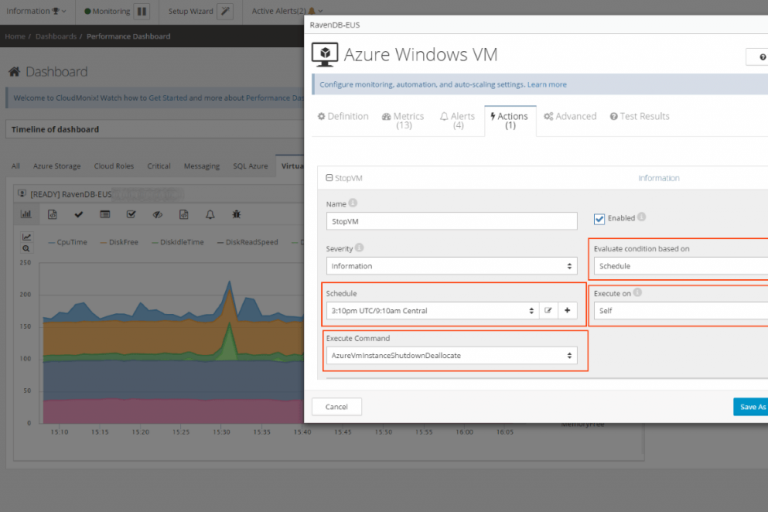The image size is (768, 512).
Task: Click the eye-slash icon in the widget toolbar
Action: [157, 214]
